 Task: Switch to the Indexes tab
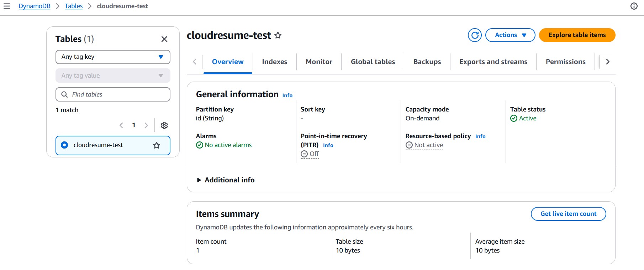(x=275, y=62)
